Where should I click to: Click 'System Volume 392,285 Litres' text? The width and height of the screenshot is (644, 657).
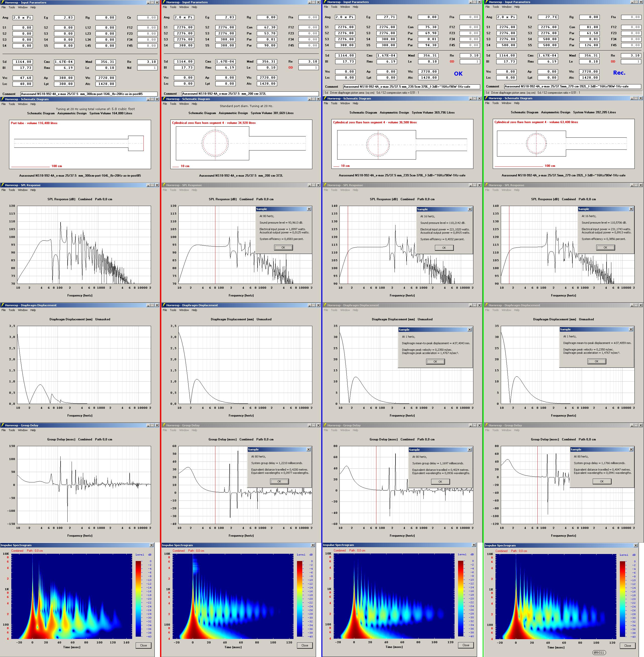pyautogui.click(x=594, y=112)
